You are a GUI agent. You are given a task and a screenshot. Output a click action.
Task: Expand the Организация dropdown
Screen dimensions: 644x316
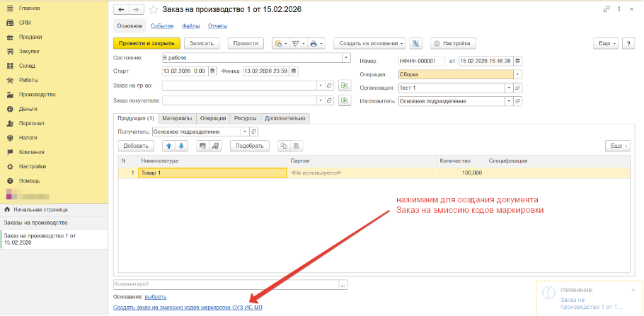508,88
